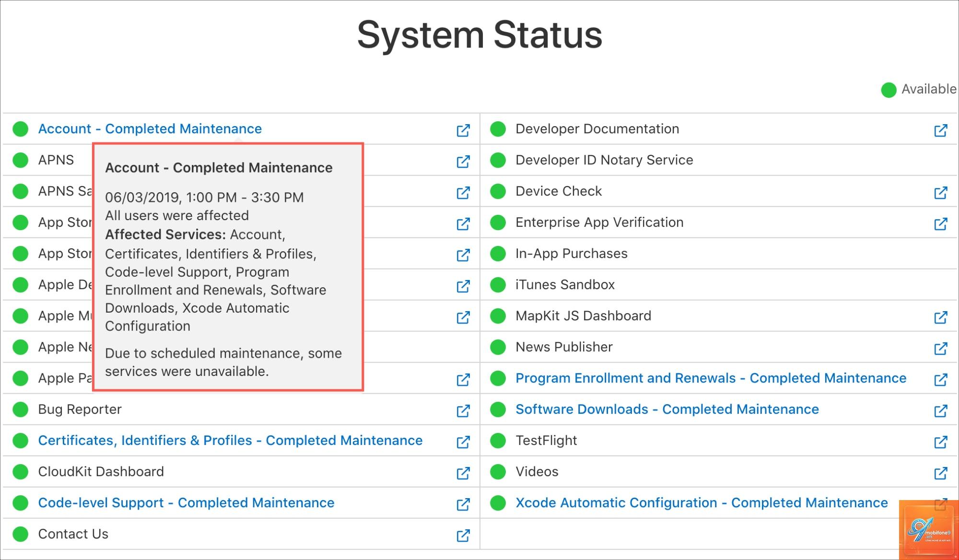
Task: Open the Program Enrollment and Renewals external link icon
Action: point(941,379)
